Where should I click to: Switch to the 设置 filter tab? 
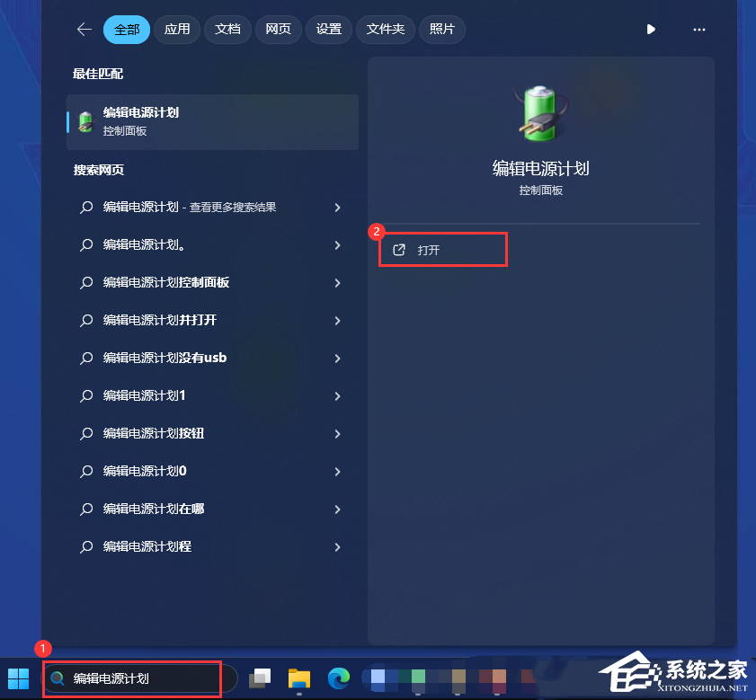(328, 30)
